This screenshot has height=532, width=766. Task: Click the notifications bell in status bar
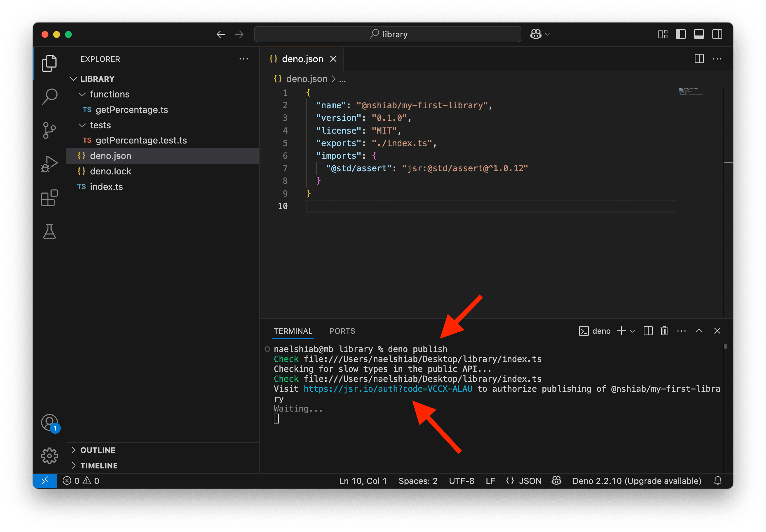click(x=718, y=481)
